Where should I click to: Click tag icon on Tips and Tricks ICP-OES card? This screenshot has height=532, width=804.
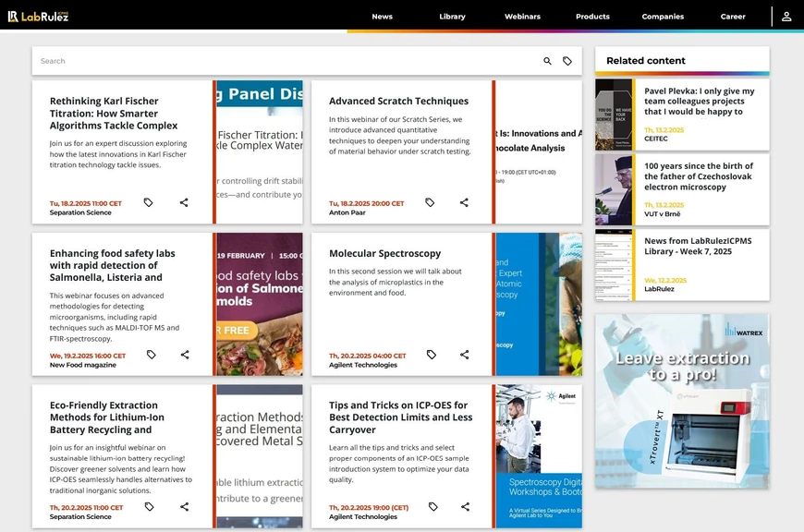433,507
